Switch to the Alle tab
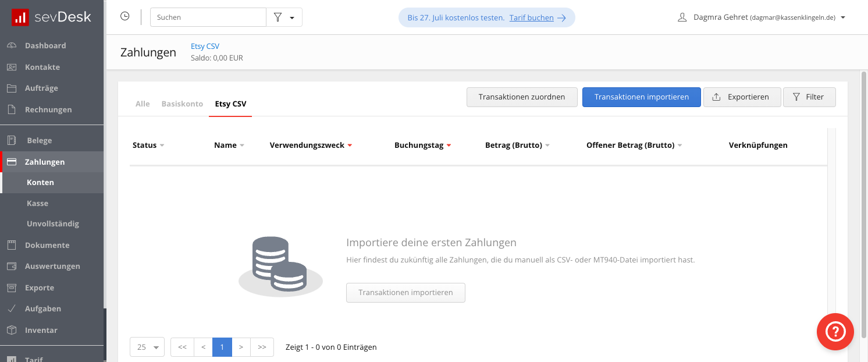 143,104
